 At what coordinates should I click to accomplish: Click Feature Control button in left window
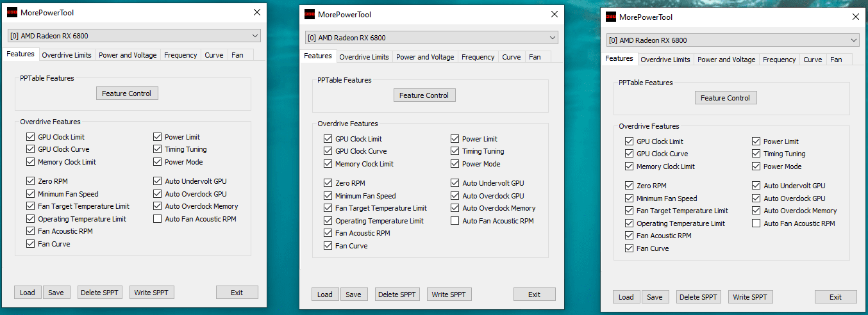(127, 93)
